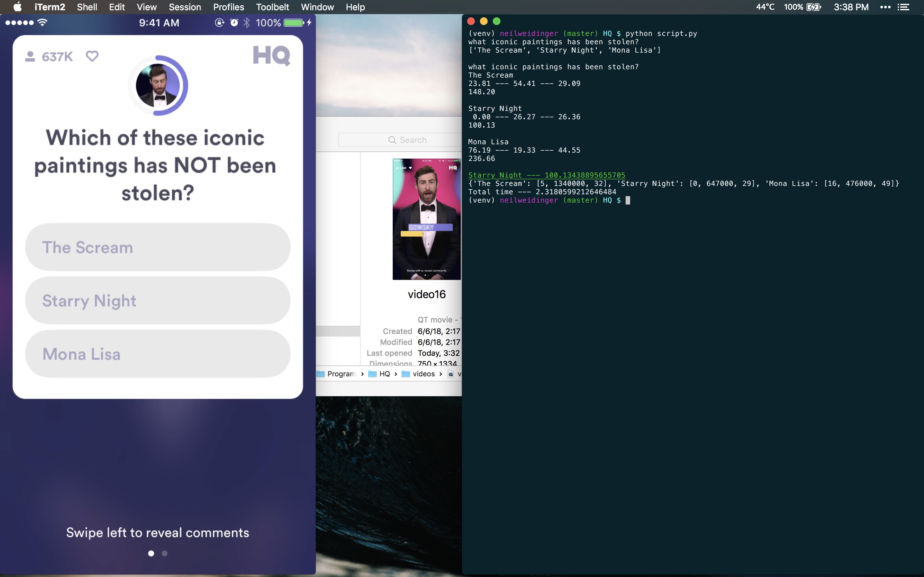
Task: Click the video16 preview thumbnail
Action: point(426,219)
